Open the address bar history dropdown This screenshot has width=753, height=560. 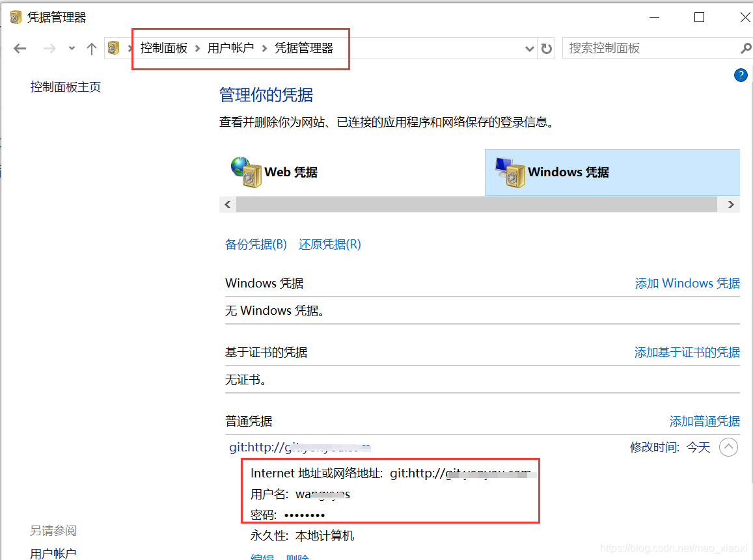click(529, 47)
